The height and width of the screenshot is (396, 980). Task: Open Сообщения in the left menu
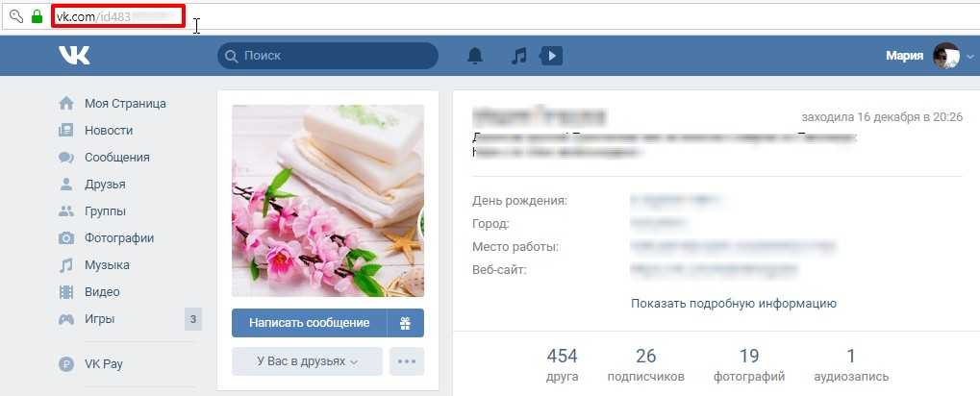(x=116, y=157)
